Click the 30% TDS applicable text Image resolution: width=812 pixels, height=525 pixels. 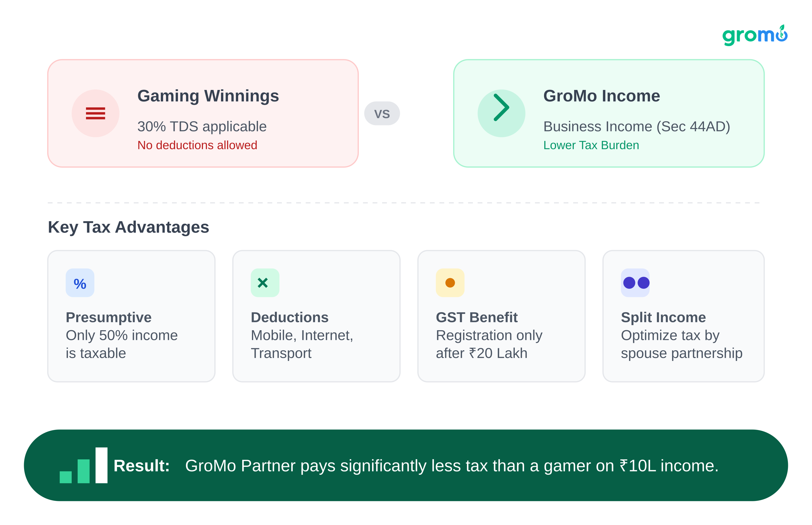coord(201,127)
